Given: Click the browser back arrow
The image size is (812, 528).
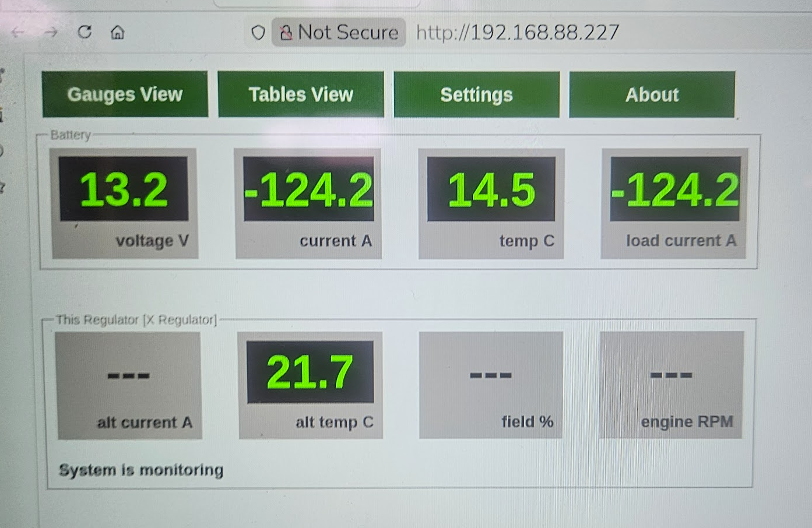Looking at the screenshot, I should tap(18, 32).
